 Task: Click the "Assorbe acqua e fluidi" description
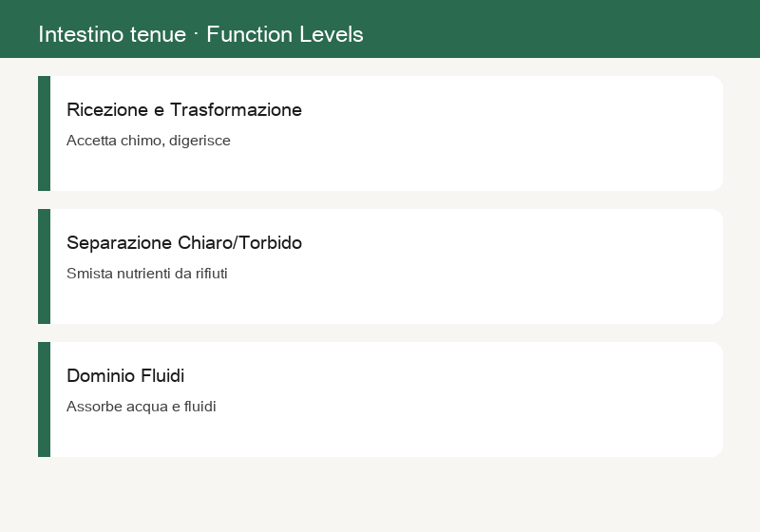(141, 407)
